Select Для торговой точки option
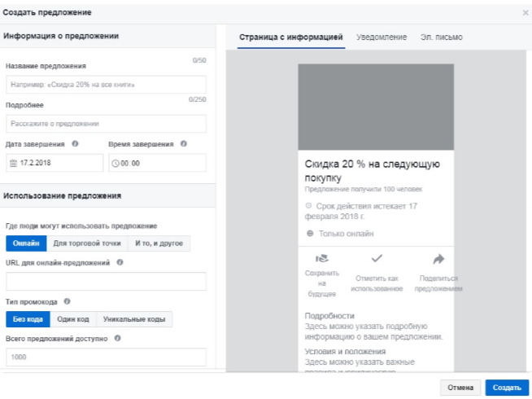532x399 pixels. pyautogui.click(x=87, y=243)
